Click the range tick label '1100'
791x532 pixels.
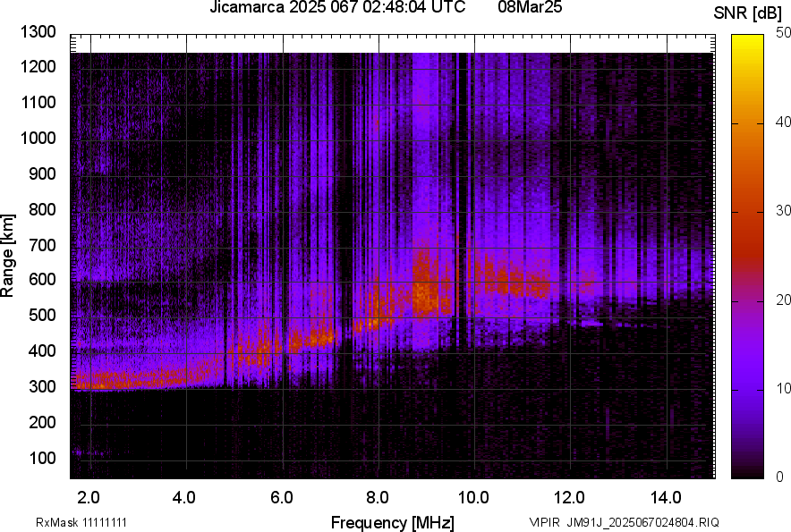tap(38, 102)
